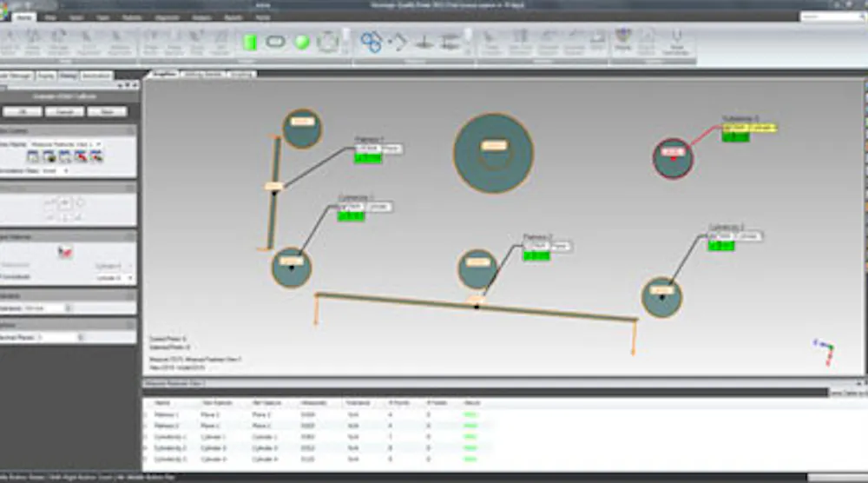
Task: Open the ribbon tab right of Home
Action: tap(49, 17)
